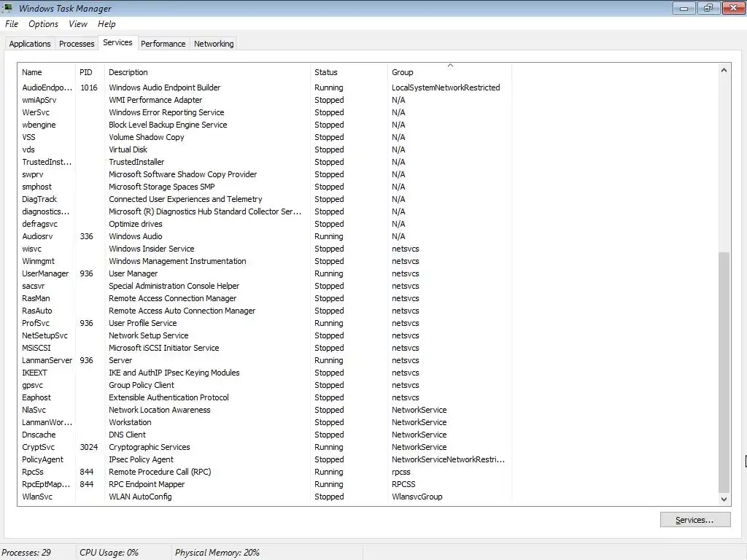The height and width of the screenshot is (560, 747).
Task: Select the VSS service row
Action: [x=266, y=137]
